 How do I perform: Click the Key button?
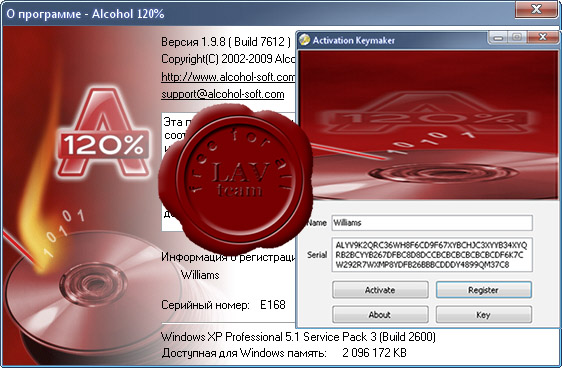click(x=484, y=314)
